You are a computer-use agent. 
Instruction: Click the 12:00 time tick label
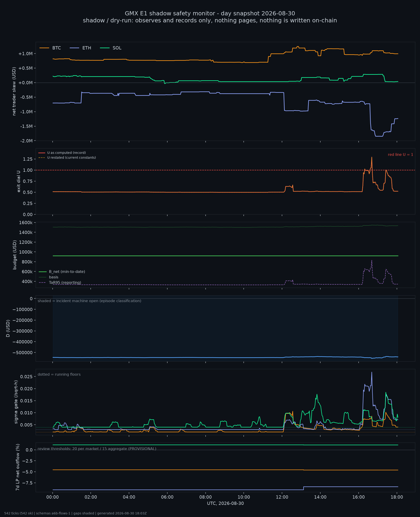[x=282, y=497]
